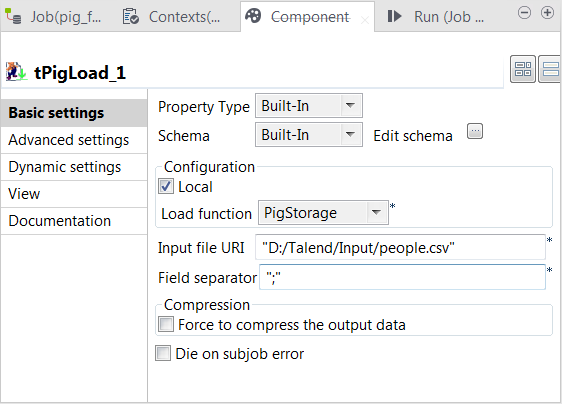Open Dynamic settings section

[74, 167]
